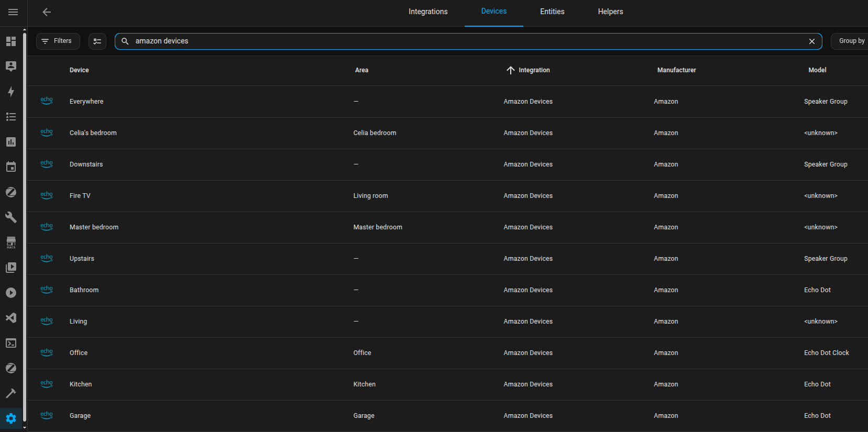Open the Kitchen device name
The image size is (868, 432).
(81, 384)
